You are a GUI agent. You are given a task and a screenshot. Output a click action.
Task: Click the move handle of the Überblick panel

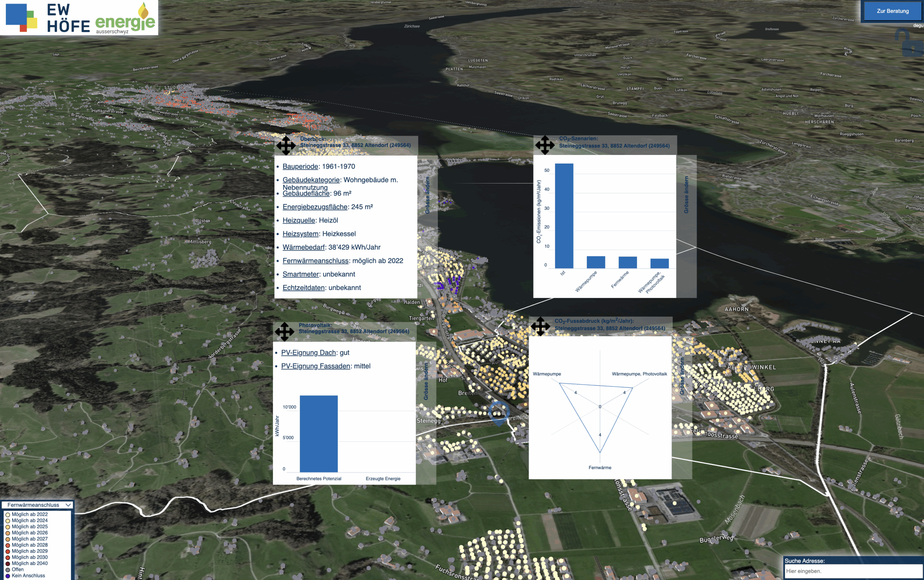(x=286, y=146)
